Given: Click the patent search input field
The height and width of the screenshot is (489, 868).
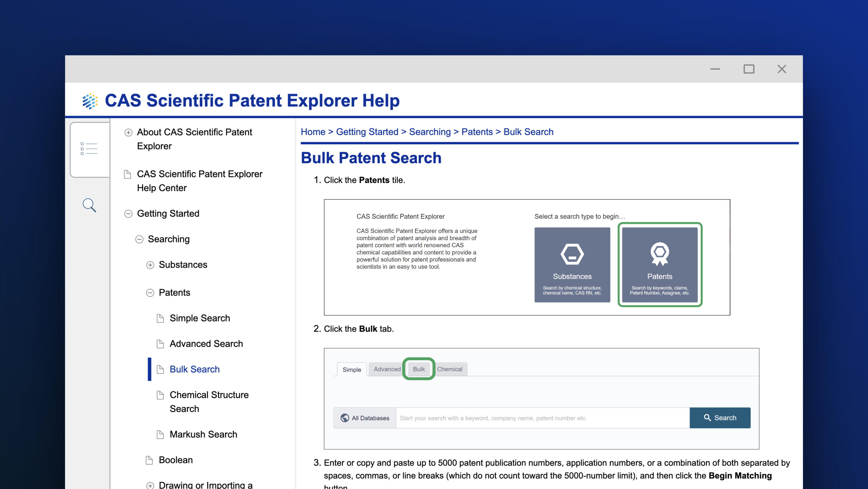Looking at the screenshot, I should click(541, 418).
